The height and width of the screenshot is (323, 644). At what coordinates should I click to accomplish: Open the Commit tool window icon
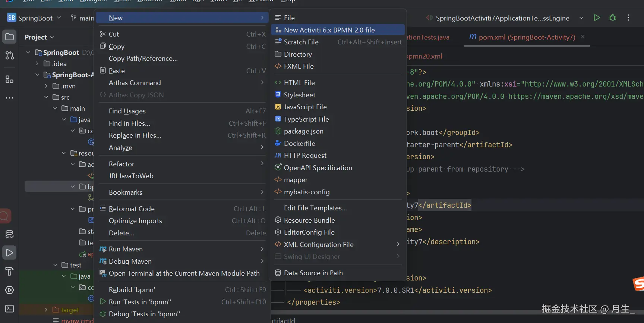9,56
